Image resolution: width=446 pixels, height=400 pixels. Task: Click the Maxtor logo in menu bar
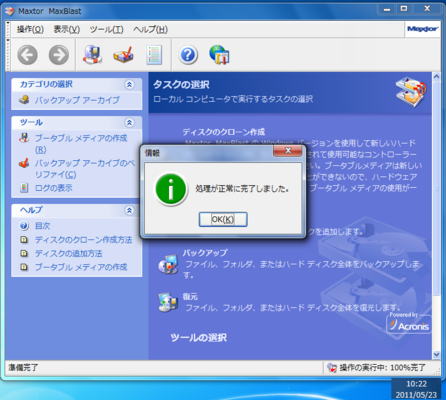tap(422, 29)
